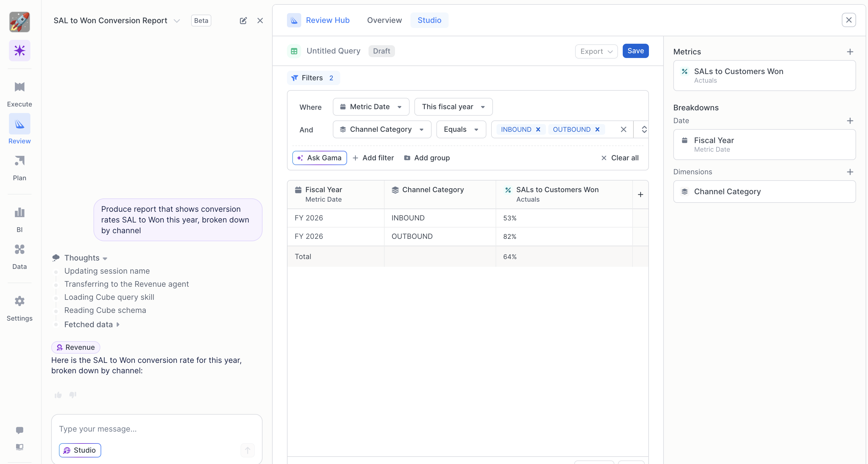Click the Draft status badge
The width and height of the screenshot is (868, 464).
click(x=381, y=51)
